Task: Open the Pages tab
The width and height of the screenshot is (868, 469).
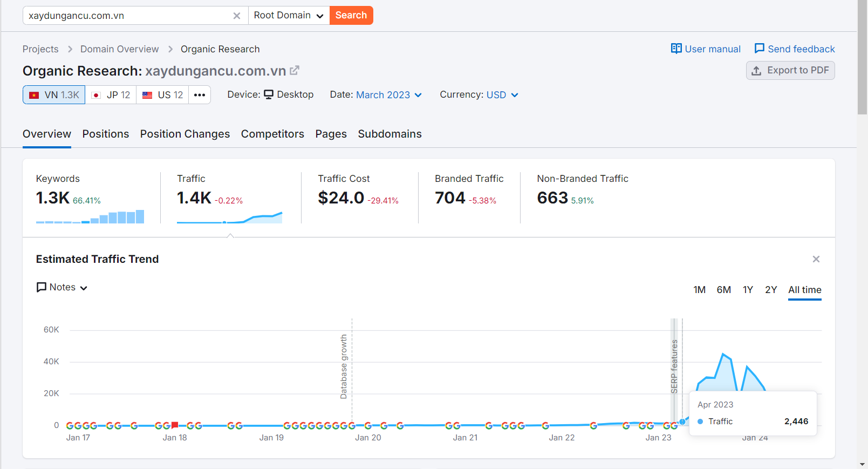Action: (x=331, y=134)
